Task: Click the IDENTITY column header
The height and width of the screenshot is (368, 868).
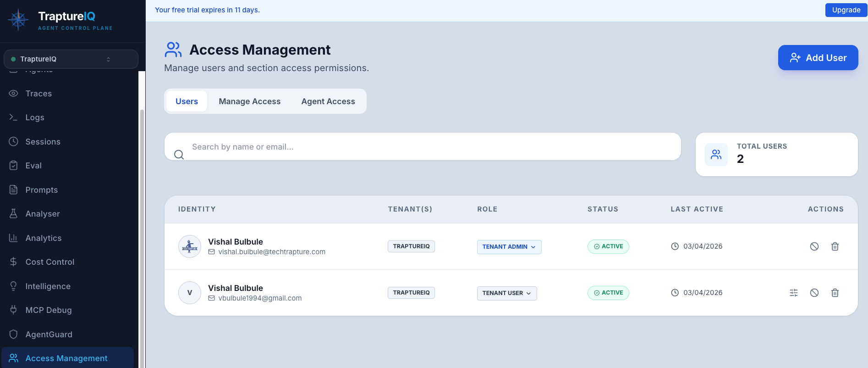Action: click(x=197, y=209)
